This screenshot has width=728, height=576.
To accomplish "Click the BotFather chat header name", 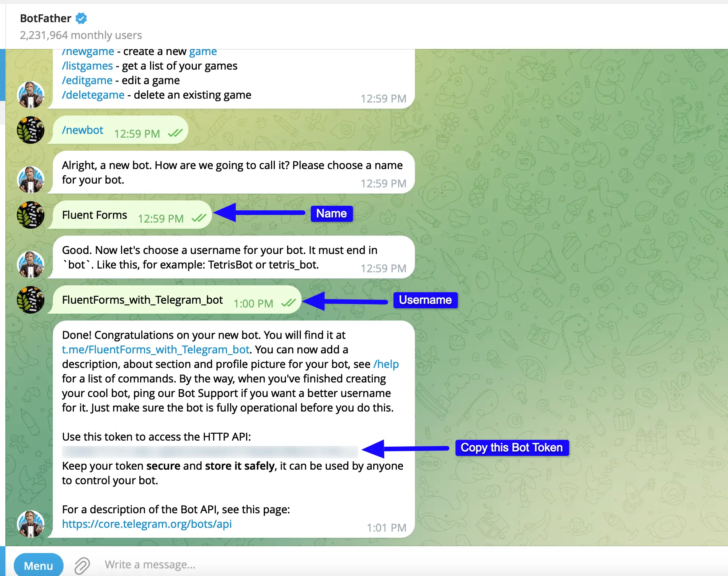I will click(x=45, y=18).
